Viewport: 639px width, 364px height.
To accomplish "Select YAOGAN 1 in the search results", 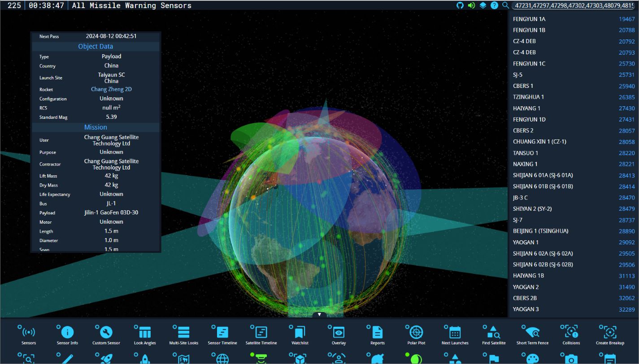I will pos(526,243).
